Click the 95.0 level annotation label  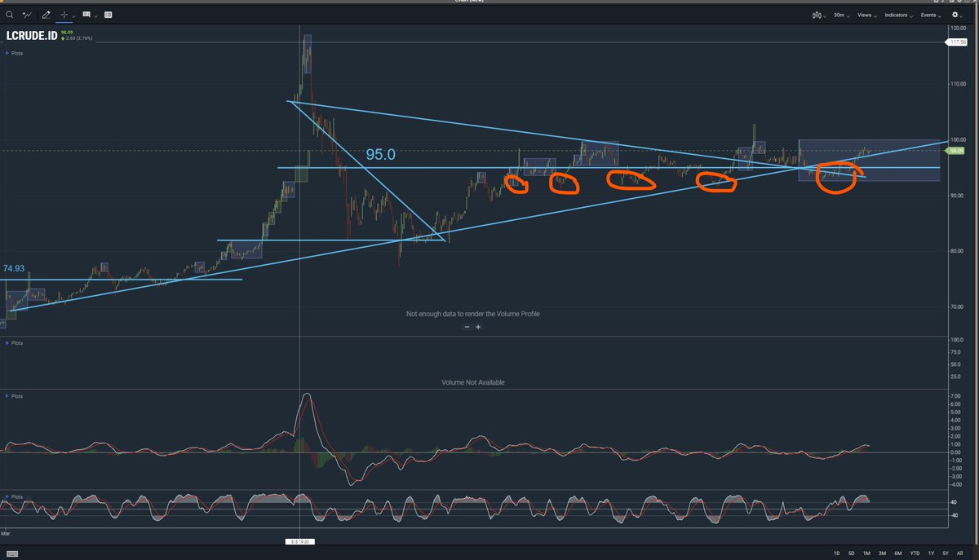point(380,154)
